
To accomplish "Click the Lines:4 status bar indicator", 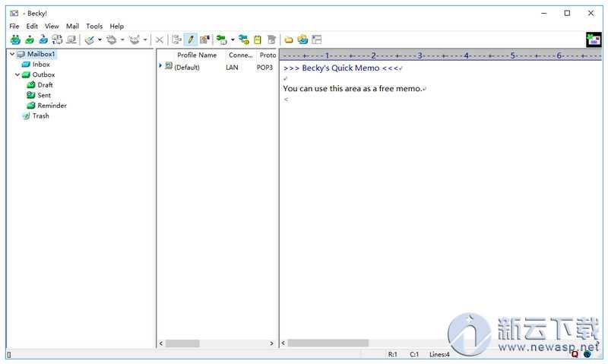I will click(439, 354).
